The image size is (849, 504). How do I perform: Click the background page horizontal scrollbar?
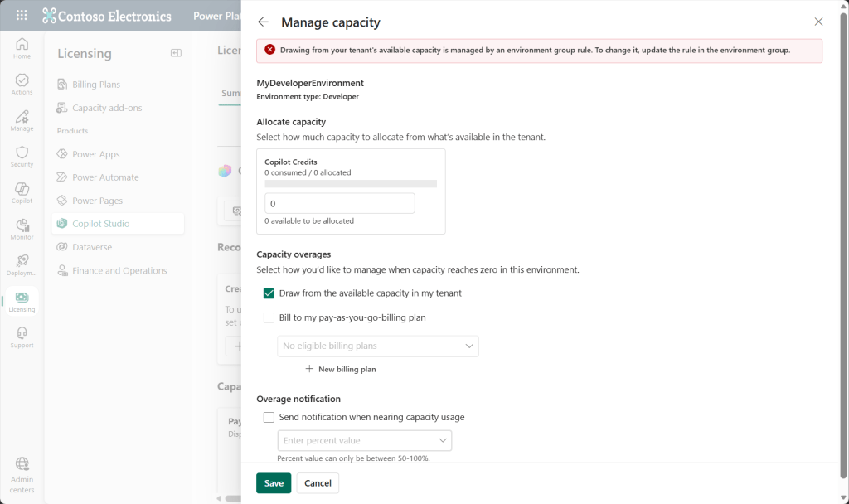233,498
